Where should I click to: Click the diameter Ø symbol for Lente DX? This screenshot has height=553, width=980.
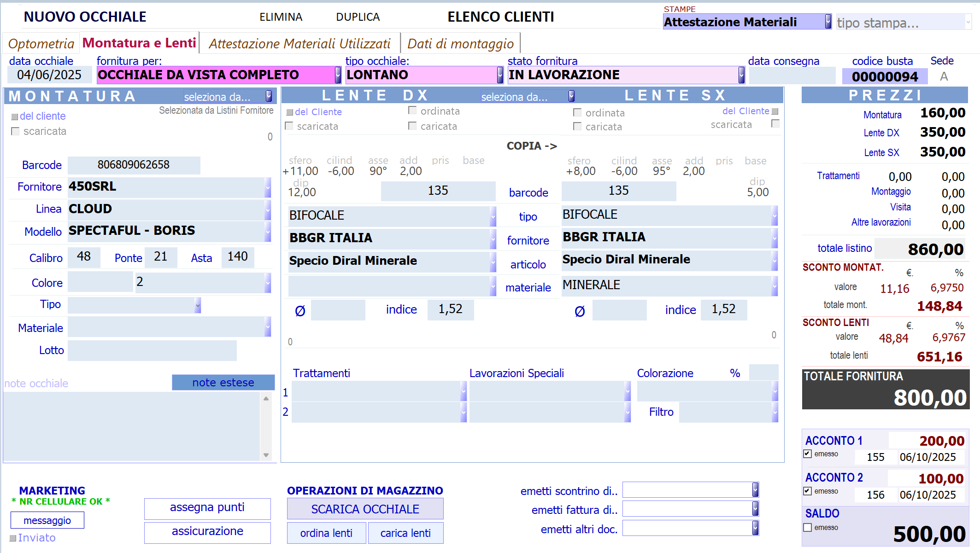point(300,311)
